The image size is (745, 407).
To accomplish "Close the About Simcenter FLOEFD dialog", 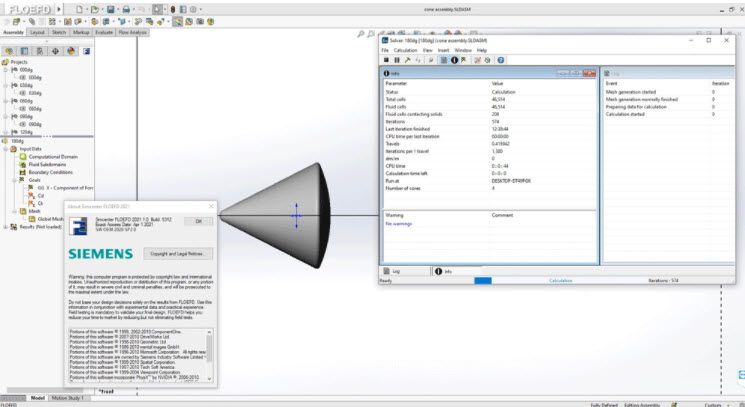I will point(211,206).
